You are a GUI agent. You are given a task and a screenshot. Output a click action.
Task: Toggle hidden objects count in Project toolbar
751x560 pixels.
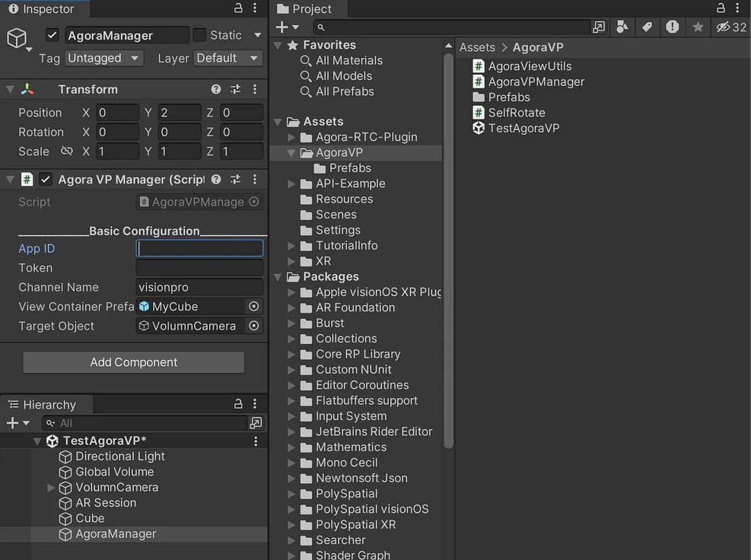pyautogui.click(x=721, y=27)
